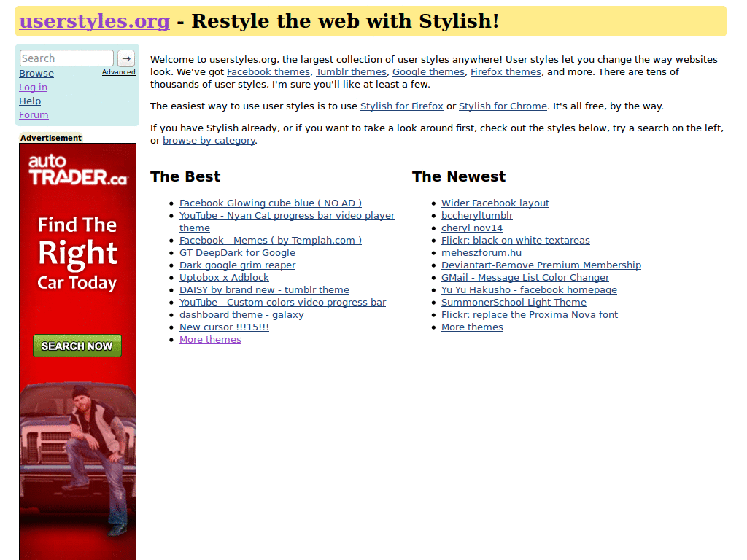Open Dark google grim reaper style

pos(237,265)
